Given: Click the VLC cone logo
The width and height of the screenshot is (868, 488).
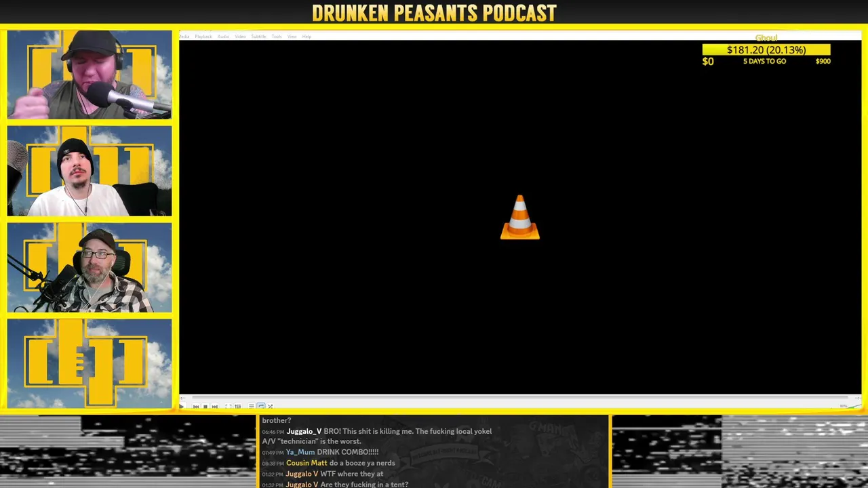Looking at the screenshot, I should coord(520,217).
